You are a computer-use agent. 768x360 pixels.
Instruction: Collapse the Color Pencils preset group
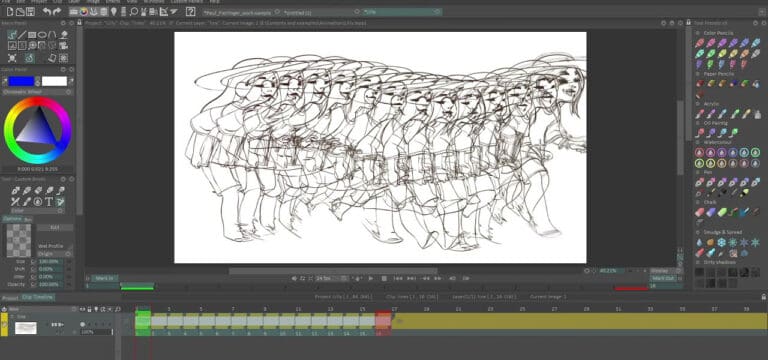(697, 33)
